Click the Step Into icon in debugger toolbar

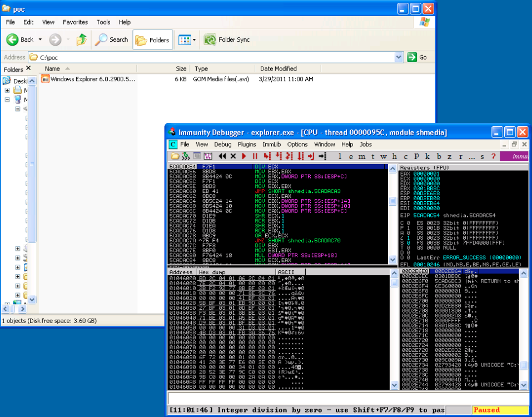click(267, 156)
